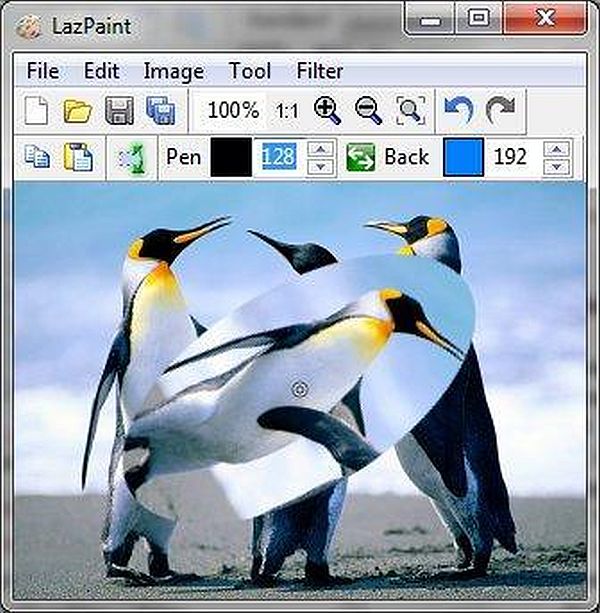
Task: Click the Save As multi-floppy icon
Action: (x=161, y=110)
